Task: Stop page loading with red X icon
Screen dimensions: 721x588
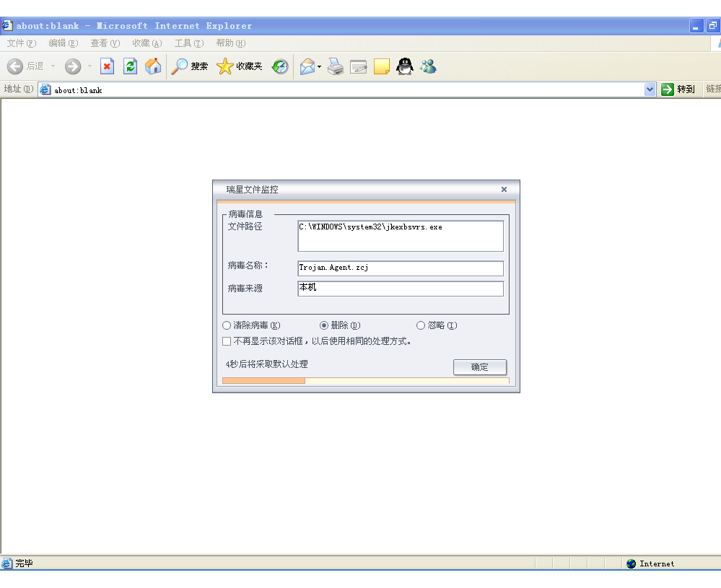Action: [x=107, y=66]
